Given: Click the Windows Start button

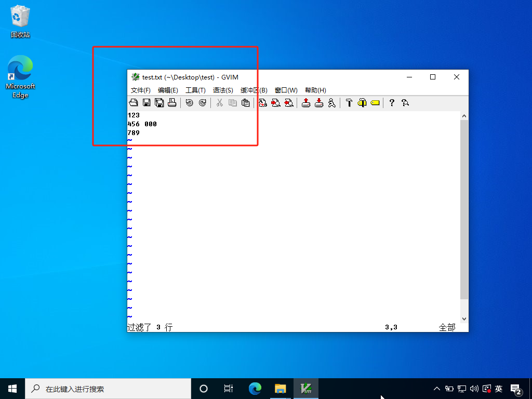Looking at the screenshot, I should click(12, 389).
